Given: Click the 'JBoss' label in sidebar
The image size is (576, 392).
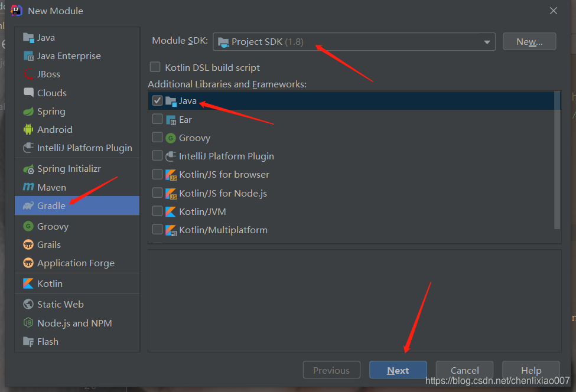Looking at the screenshot, I should pyautogui.click(x=48, y=74).
